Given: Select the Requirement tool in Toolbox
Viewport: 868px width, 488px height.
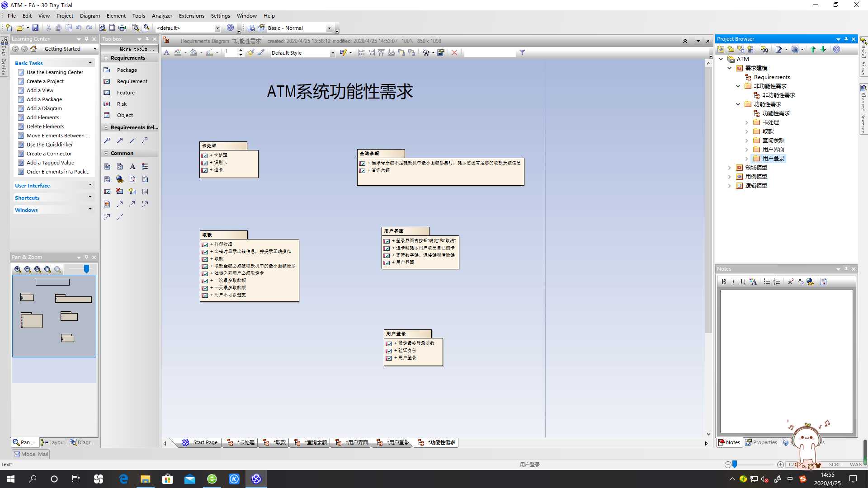Looking at the screenshot, I should (132, 81).
